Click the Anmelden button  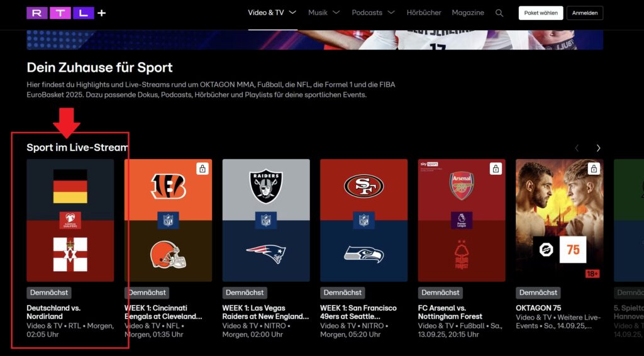(585, 13)
